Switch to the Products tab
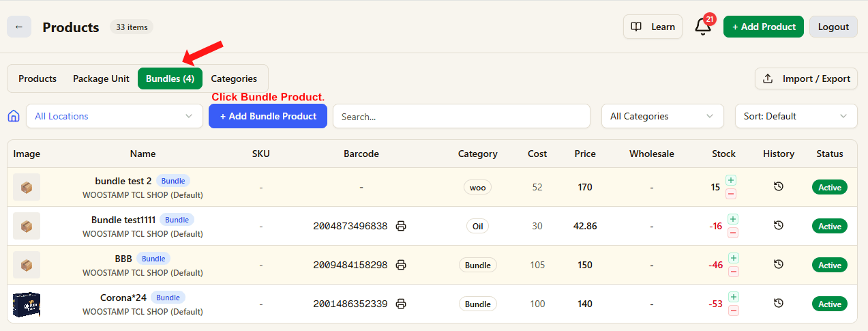This screenshot has height=331, width=868. click(38, 78)
